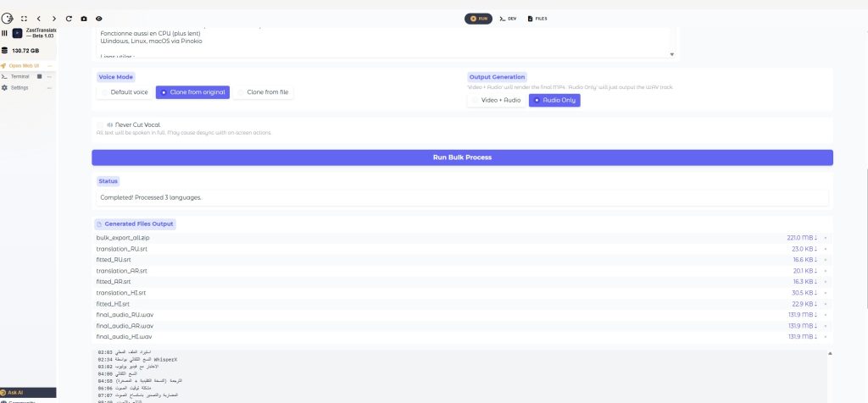Enable the Never Cut Vocal checkbox
The width and height of the screenshot is (868, 403).
click(100, 125)
